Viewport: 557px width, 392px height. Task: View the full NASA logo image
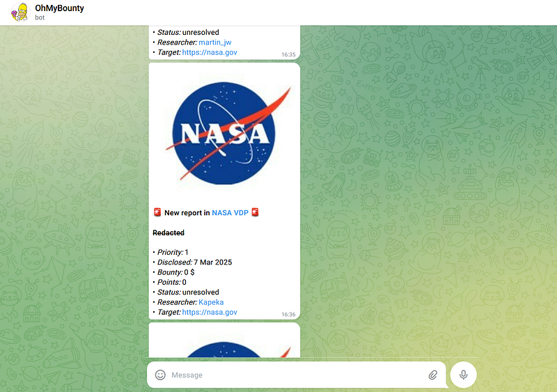tap(223, 132)
